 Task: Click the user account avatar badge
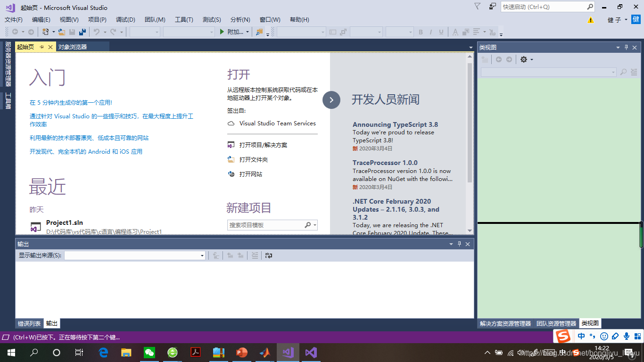636,19
